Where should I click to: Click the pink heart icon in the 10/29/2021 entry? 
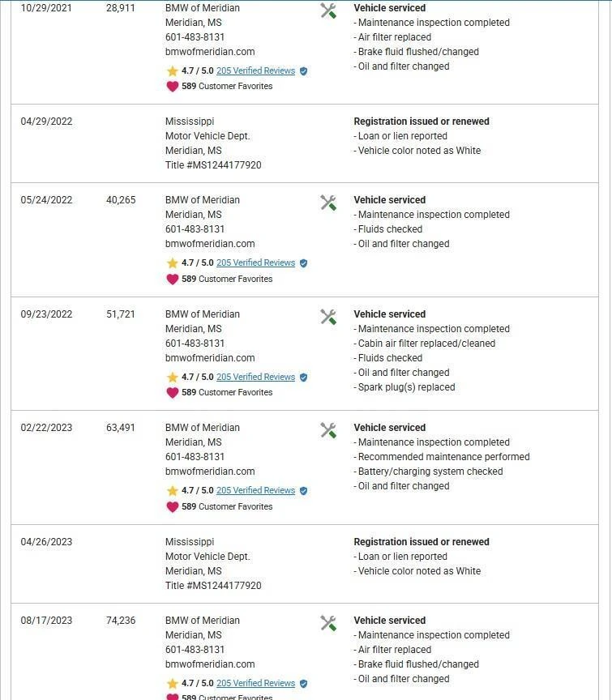[x=172, y=87]
